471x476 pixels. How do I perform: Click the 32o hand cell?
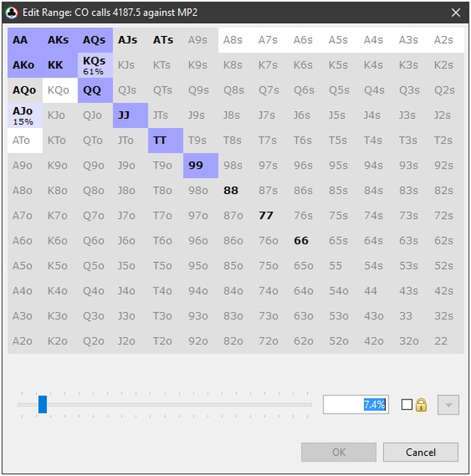coord(411,341)
